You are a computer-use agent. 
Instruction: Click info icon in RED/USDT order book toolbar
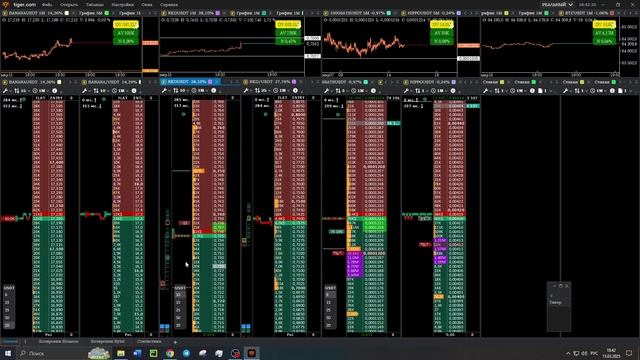(x=295, y=91)
